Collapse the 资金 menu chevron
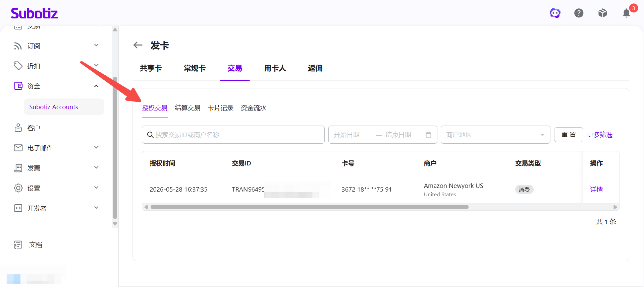 96,86
